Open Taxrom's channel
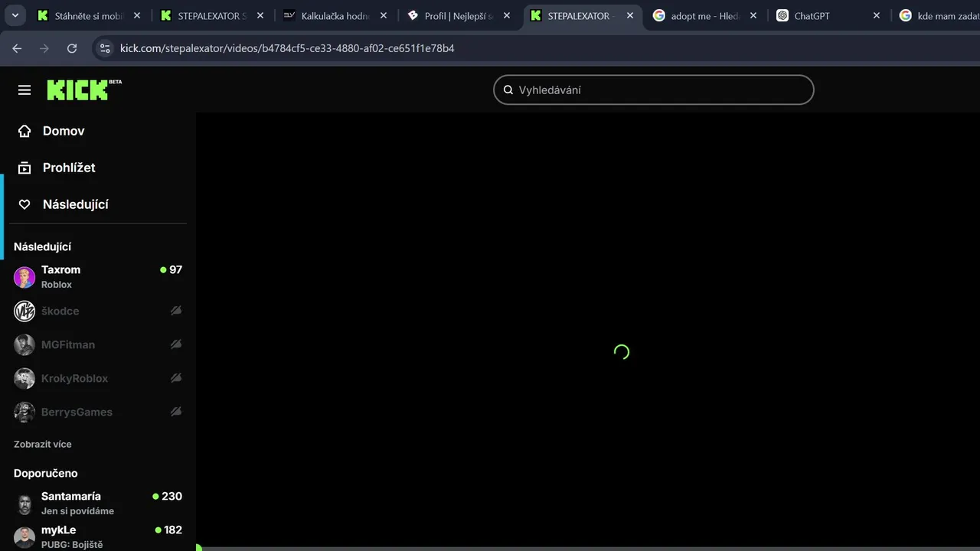Screen dimensions: 980x551 (98, 277)
